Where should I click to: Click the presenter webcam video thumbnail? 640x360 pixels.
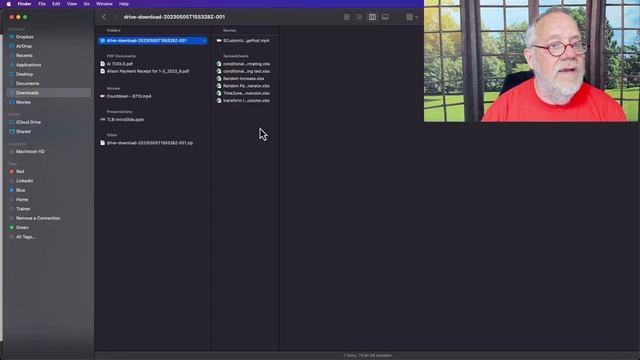pyautogui.click(x=531, y=61)
